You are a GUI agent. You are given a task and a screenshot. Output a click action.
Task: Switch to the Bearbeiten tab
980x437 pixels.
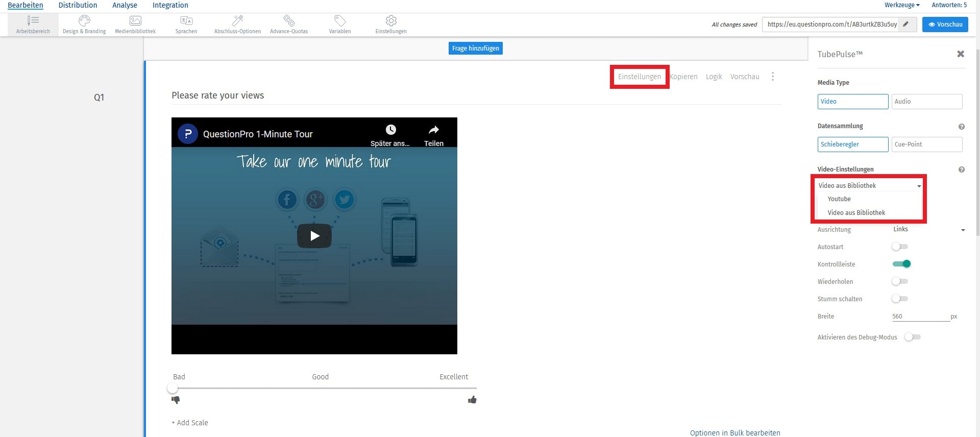click(26, 5)
